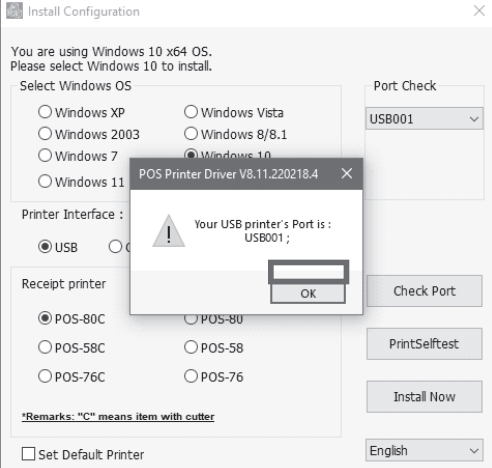Click the PrintSelftest button
Viewport: 492px width, 468px height.
tap(424, 344)
